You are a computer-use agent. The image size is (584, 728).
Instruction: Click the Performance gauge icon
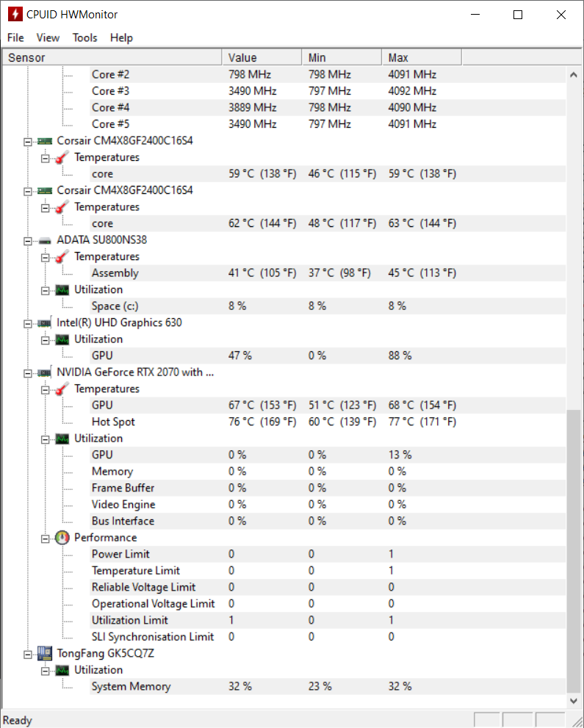tap(62, 538)
